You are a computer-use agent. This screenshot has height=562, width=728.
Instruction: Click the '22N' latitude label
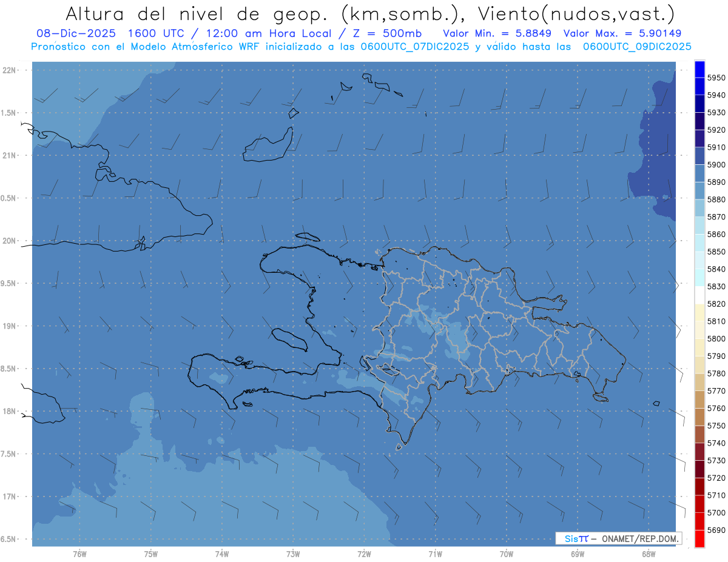[x=10, y=70]
